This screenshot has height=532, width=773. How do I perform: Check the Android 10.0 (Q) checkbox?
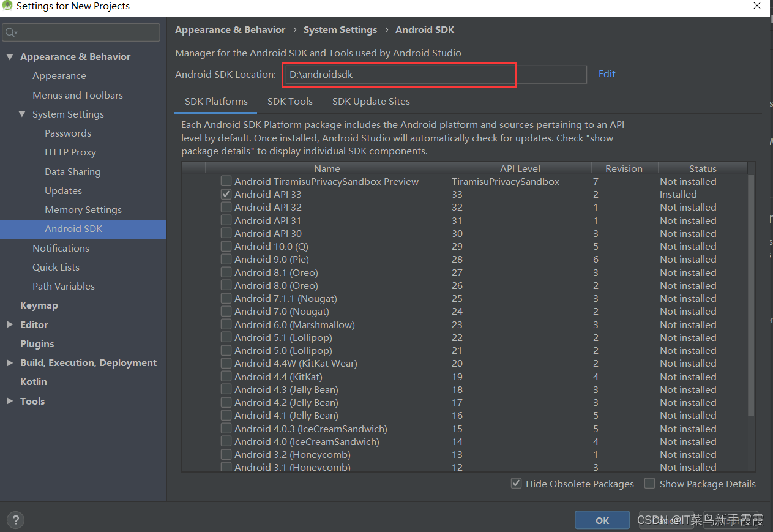[226, 246]
